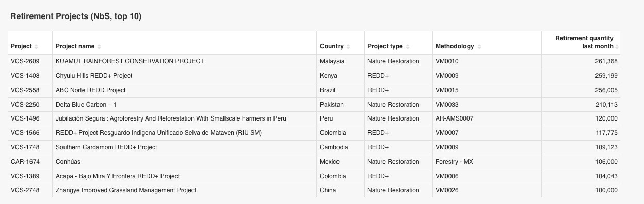Click the Methodology header label
This screenshot has width=644, height=204.
(455, 46)
